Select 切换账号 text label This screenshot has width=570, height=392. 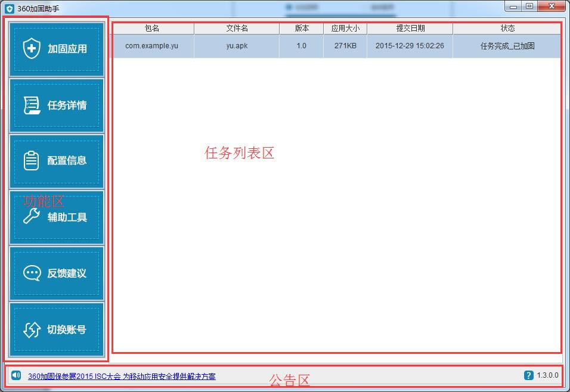click(x=67, y=329)
